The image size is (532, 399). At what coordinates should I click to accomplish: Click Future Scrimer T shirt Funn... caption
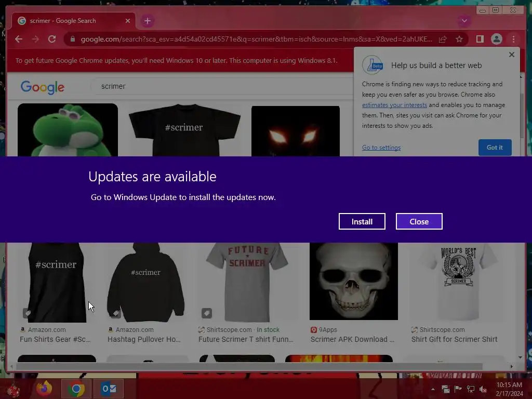tap(246, 339)
